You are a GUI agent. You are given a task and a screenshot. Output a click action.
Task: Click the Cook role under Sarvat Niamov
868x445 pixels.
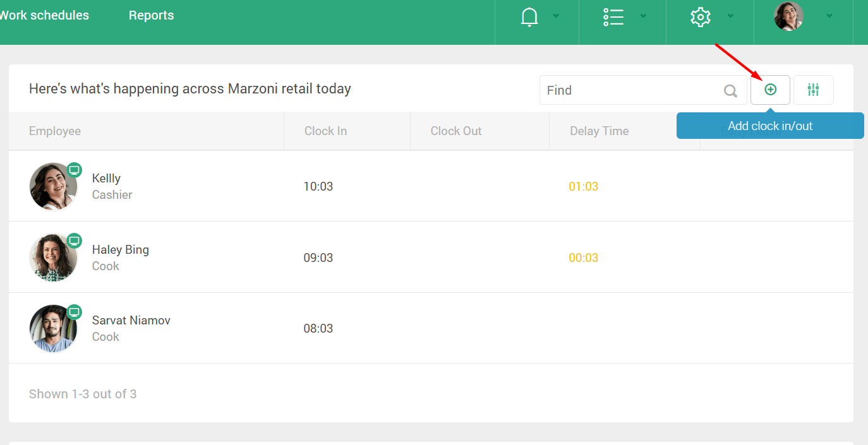point(105,336)
